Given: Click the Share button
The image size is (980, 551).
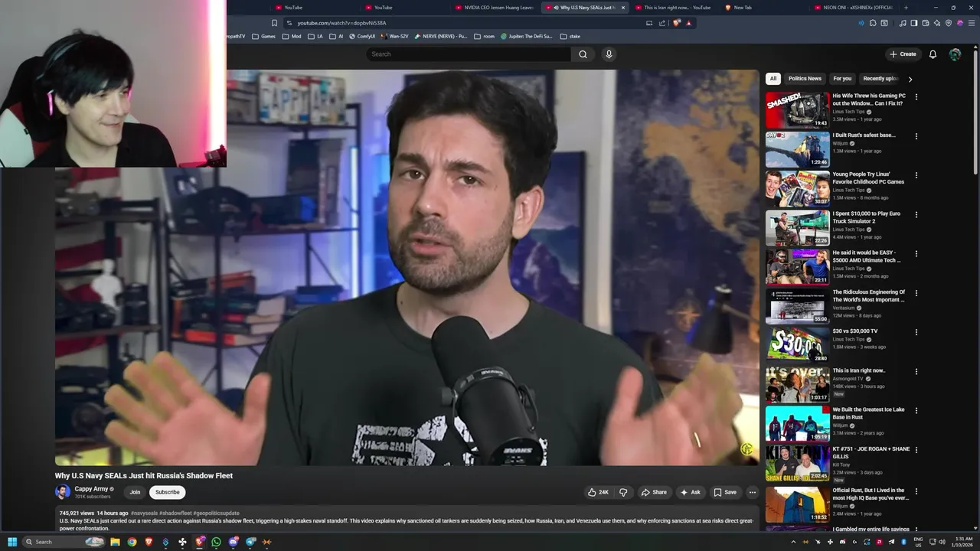Looking at the screenshot, I should pyautogui.click(x=654, y=492).
